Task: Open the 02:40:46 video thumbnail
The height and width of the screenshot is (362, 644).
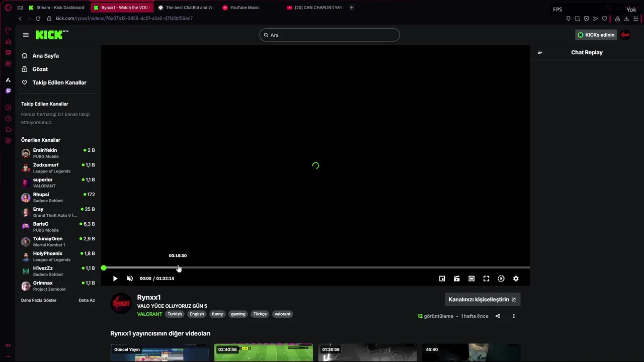Action: point(264,353)
